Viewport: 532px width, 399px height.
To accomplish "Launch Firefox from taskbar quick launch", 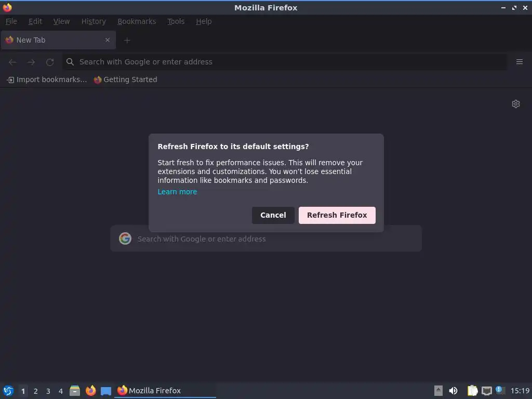I will coord(90,391).
